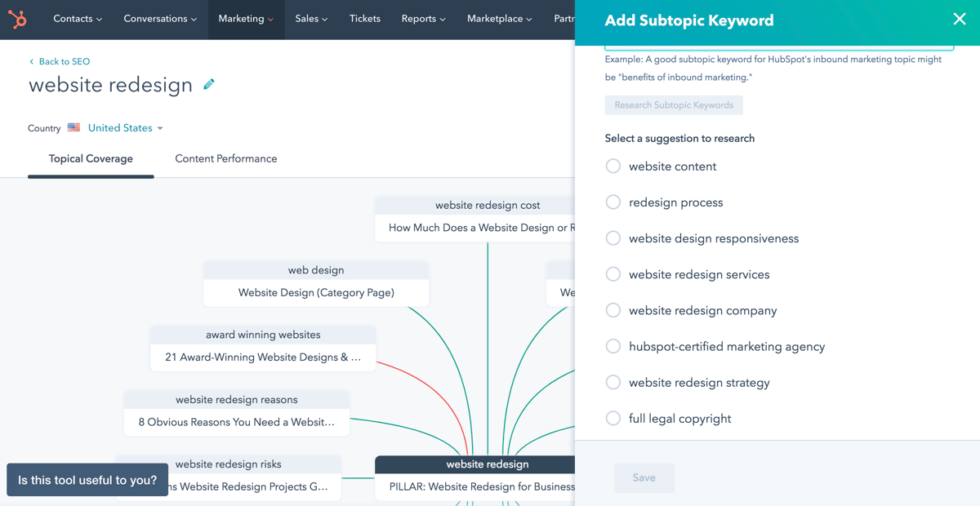Click the United States flag icon

point(73,128)
